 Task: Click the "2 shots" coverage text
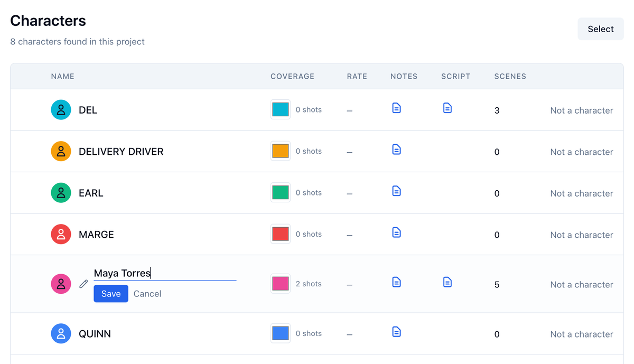[309, 284]
